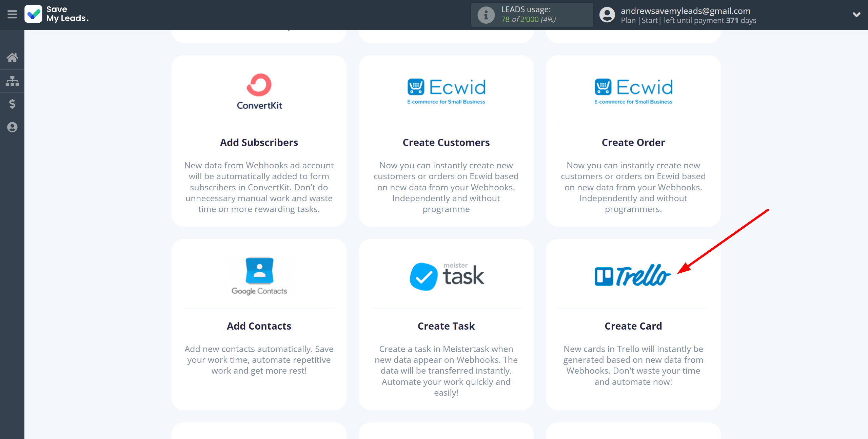Screen dimensions: 868x439
Task: Click the Save My Leads logo
Action: click(x=57, y=14)
